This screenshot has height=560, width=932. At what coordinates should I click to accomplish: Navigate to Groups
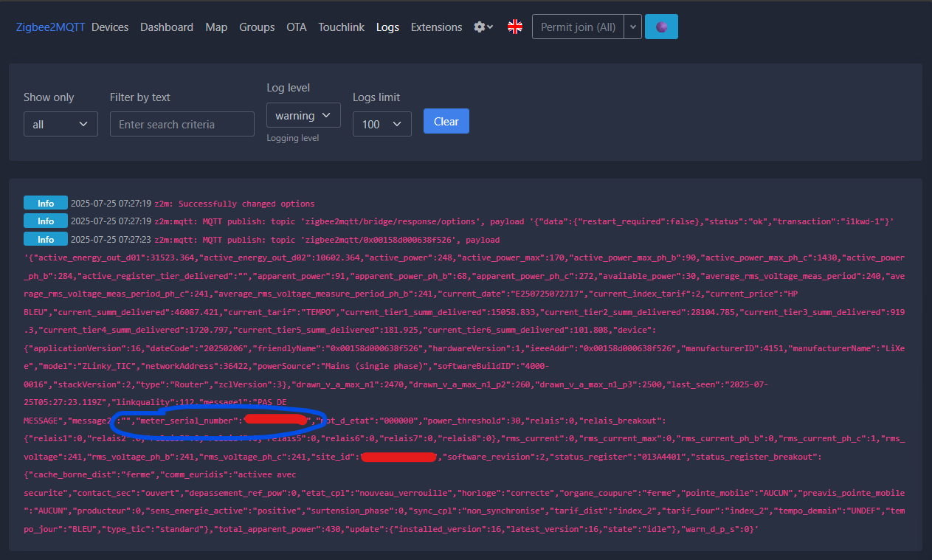pos(257,27)
